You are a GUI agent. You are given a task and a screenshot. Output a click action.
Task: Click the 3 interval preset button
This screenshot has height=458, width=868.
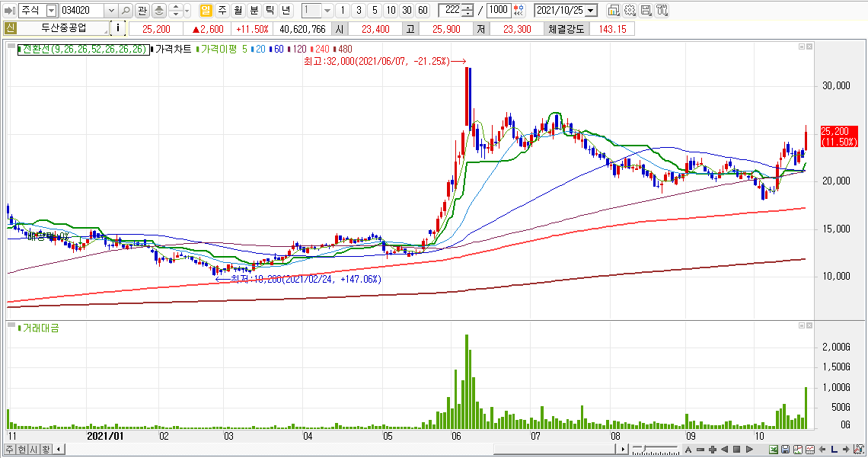359,10
